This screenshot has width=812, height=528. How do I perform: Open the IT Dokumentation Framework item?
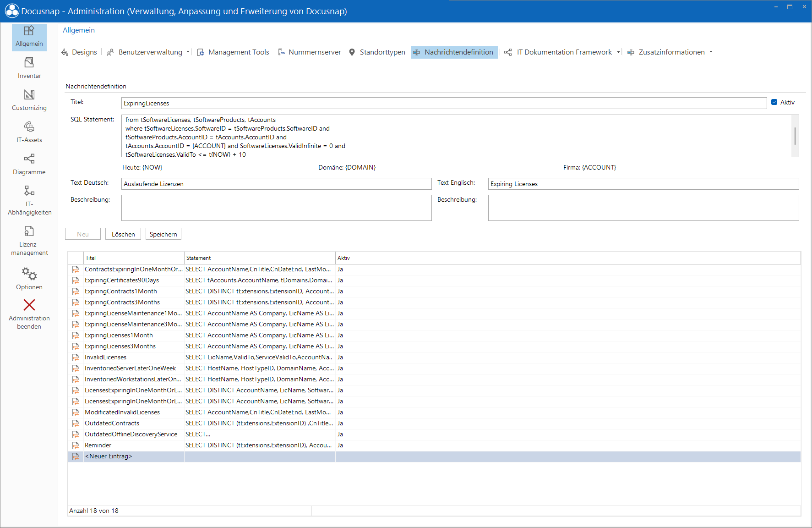(x=564, y=52)
